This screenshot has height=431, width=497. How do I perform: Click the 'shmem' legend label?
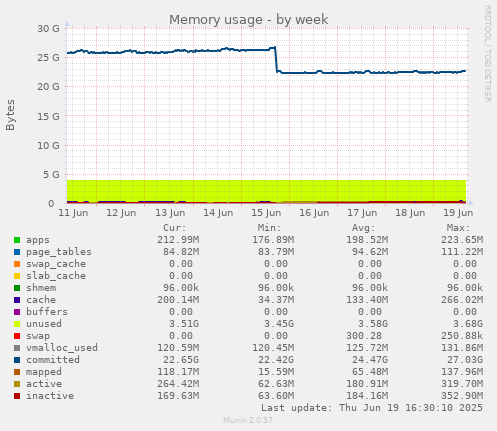tap(41, 288)
